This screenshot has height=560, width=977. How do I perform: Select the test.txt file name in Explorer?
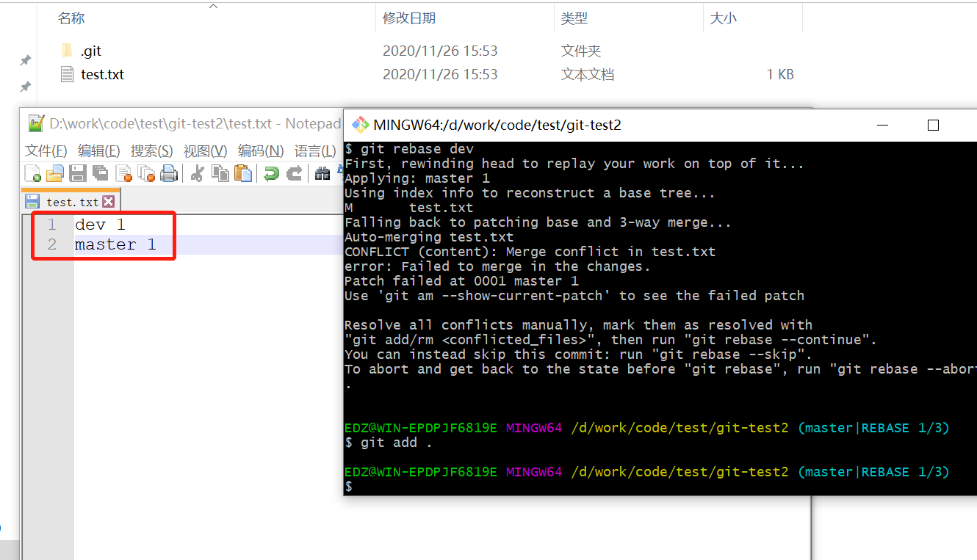(x=103, y=74)
